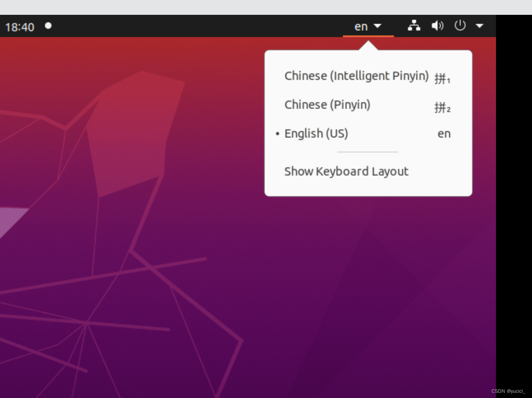This screenshot has width=532, height=398.
Task: Click the black region beside the wallpaper
Action: coord(516,200)
